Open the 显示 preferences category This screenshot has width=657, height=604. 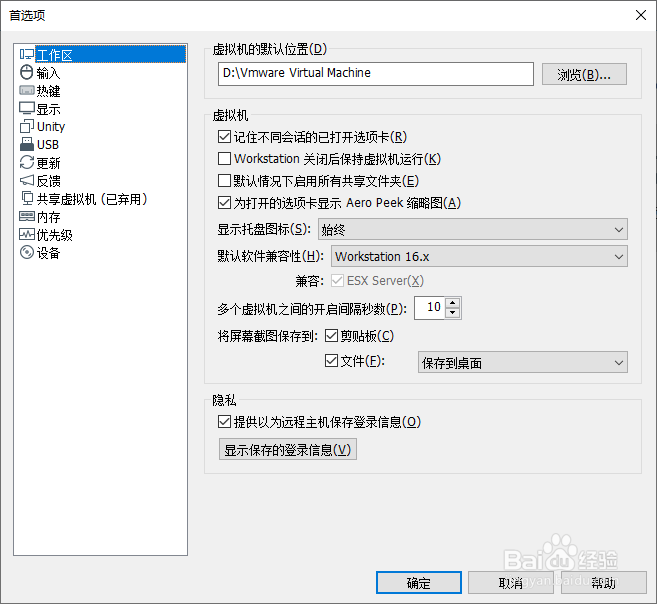coord(48,109)
